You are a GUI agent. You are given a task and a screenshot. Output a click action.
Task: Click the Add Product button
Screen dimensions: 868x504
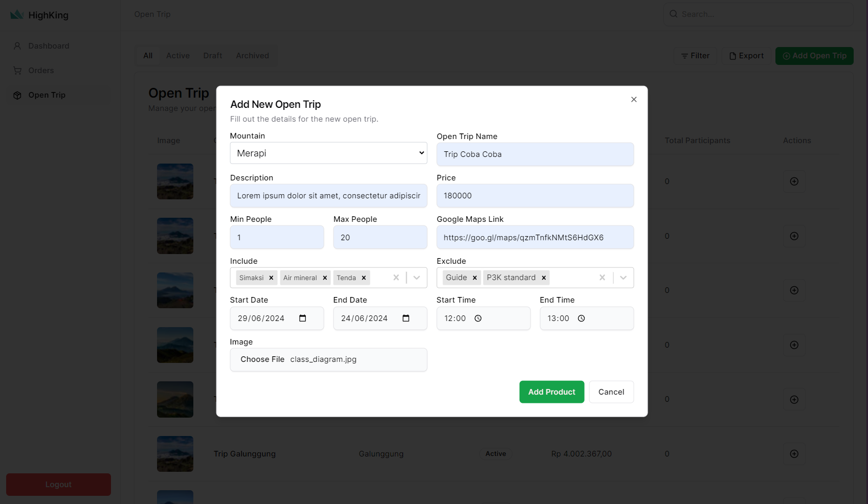551,392
